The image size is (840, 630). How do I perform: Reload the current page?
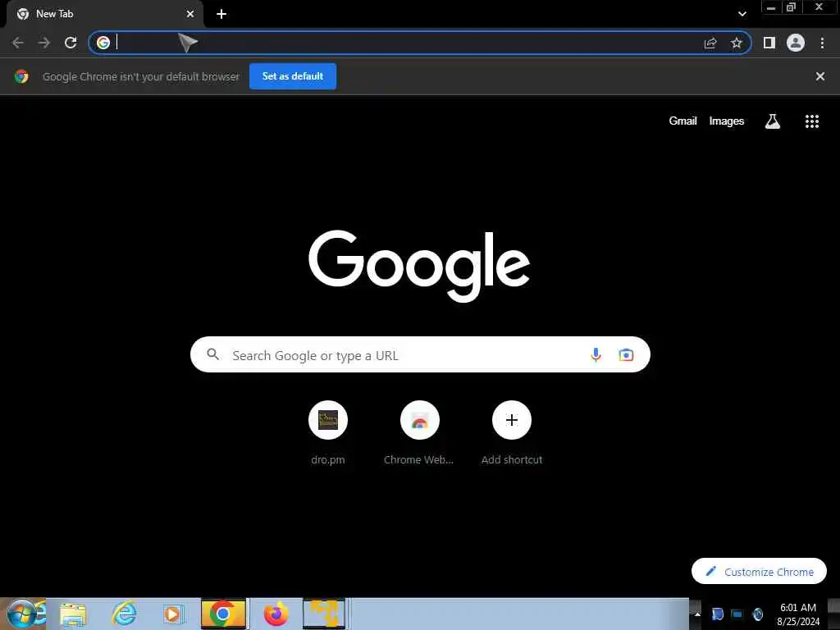(71, 43)
